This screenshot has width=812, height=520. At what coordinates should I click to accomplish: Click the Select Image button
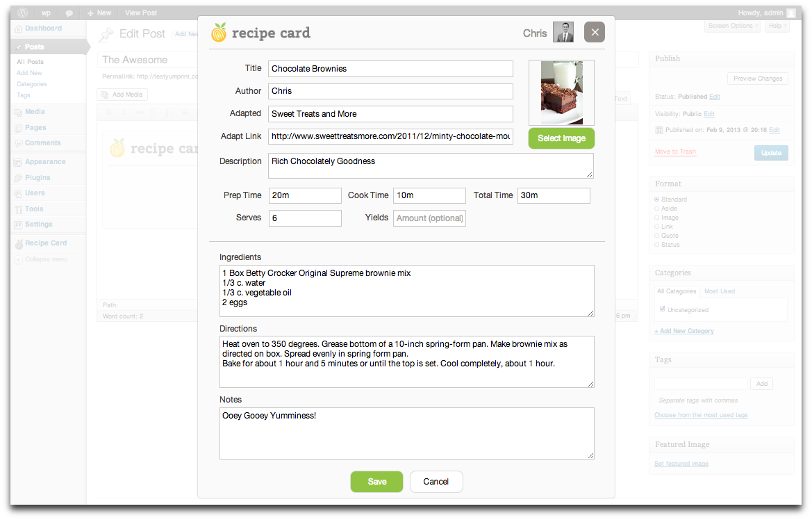pos(561,138)
